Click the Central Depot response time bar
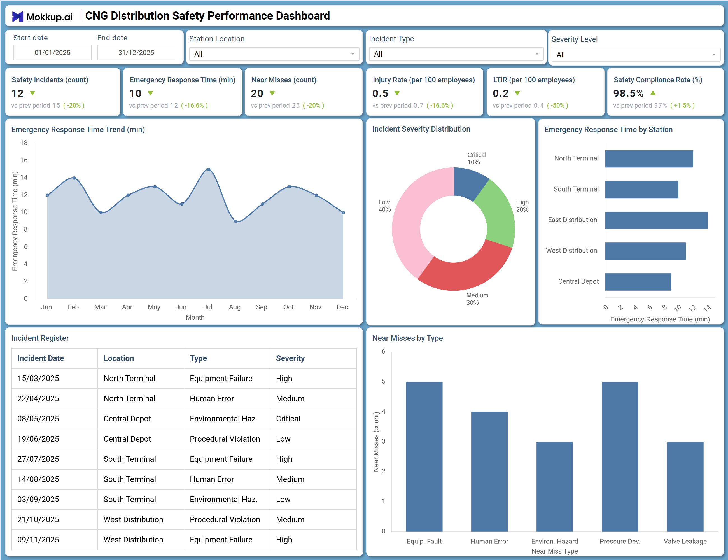The image size is (728, 560). (638, 282)
